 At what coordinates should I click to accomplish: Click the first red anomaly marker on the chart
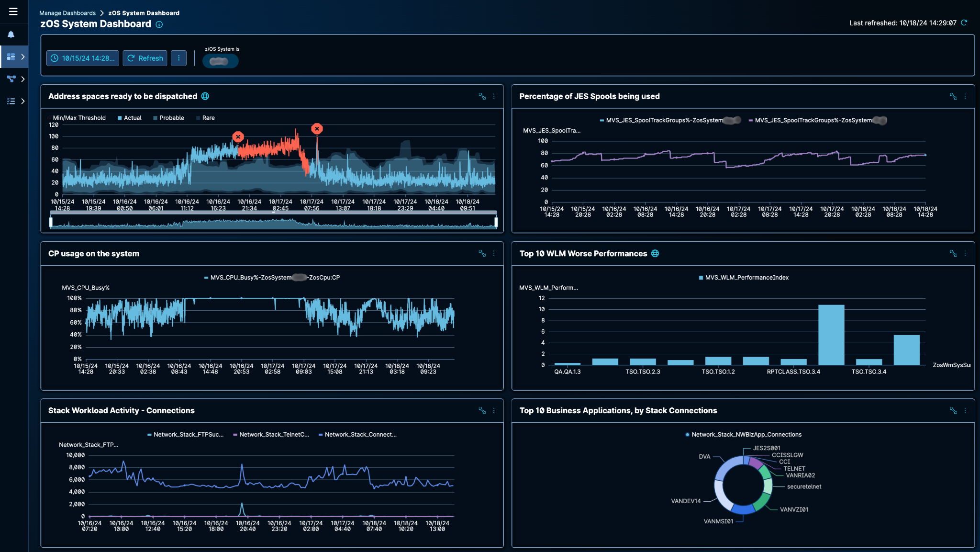pyautogui.click(x=238, y=137)
